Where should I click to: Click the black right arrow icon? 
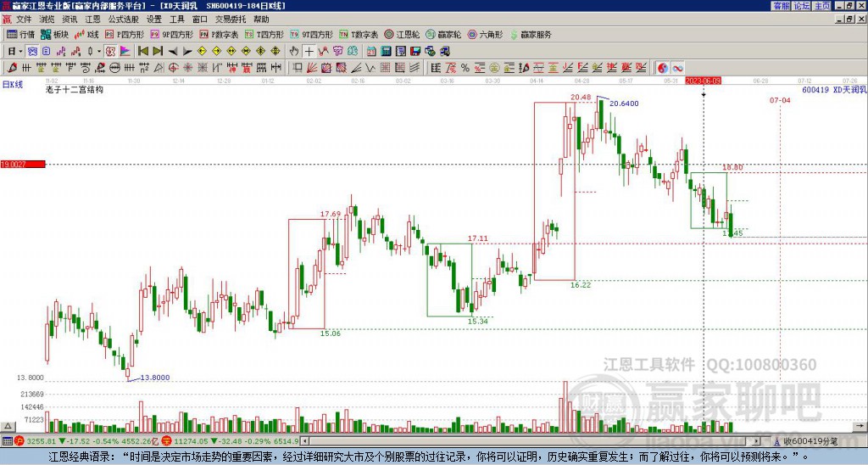(x=187, y=52)
